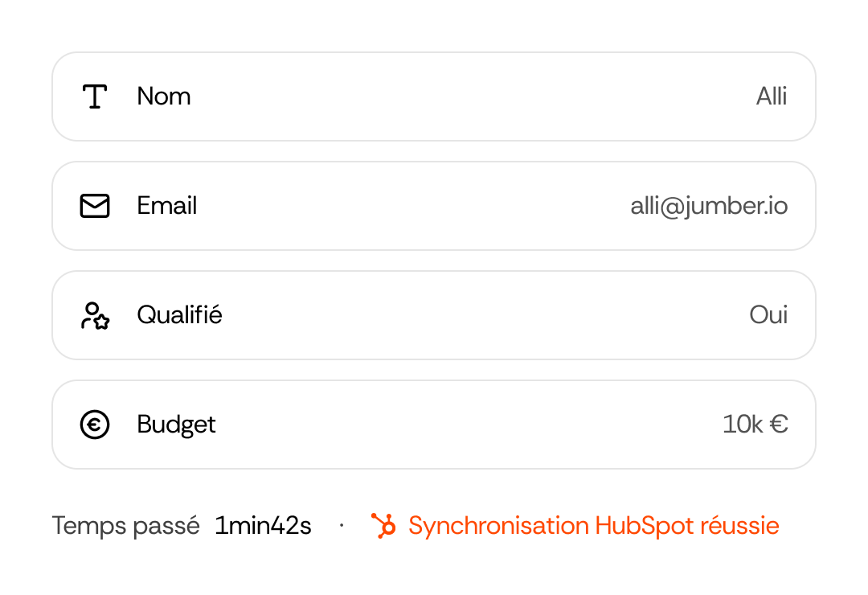Click the text type icon beside Nom
This screenshot has height=595, width=868.
95,96
